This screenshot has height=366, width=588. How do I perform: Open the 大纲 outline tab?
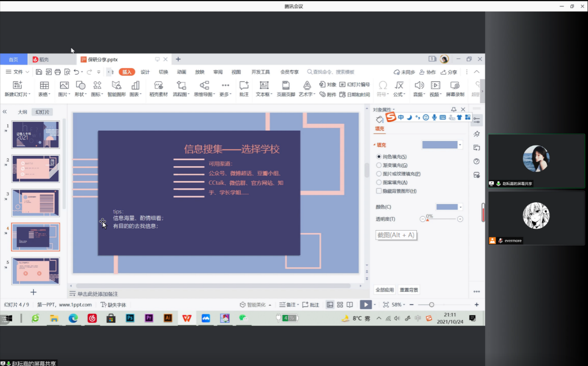(x=22, y=112)
